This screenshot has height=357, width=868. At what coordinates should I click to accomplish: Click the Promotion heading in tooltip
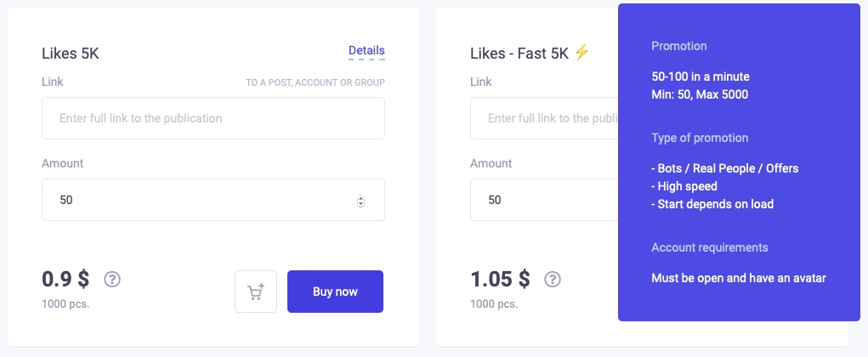pyautogui.click(x=678, y=46)
